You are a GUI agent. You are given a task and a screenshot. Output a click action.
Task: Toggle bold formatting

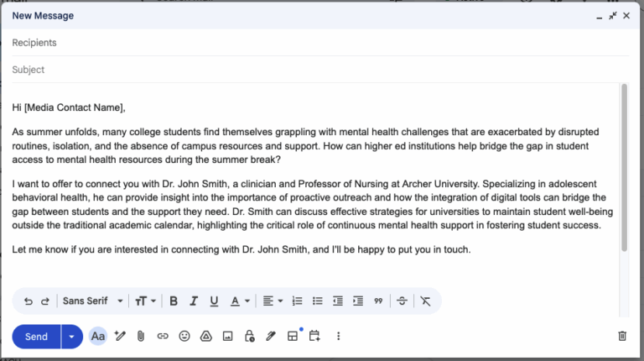tap(174, 301)
